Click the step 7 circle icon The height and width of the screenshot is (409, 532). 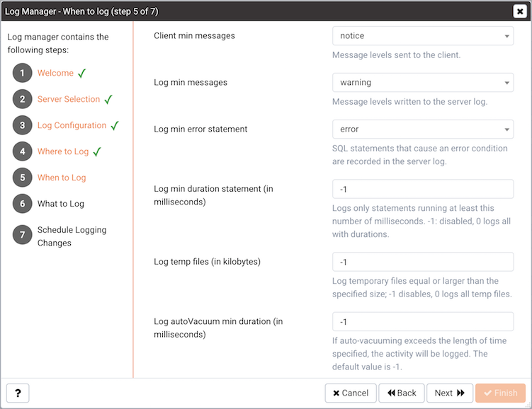(x=23, y=235)
